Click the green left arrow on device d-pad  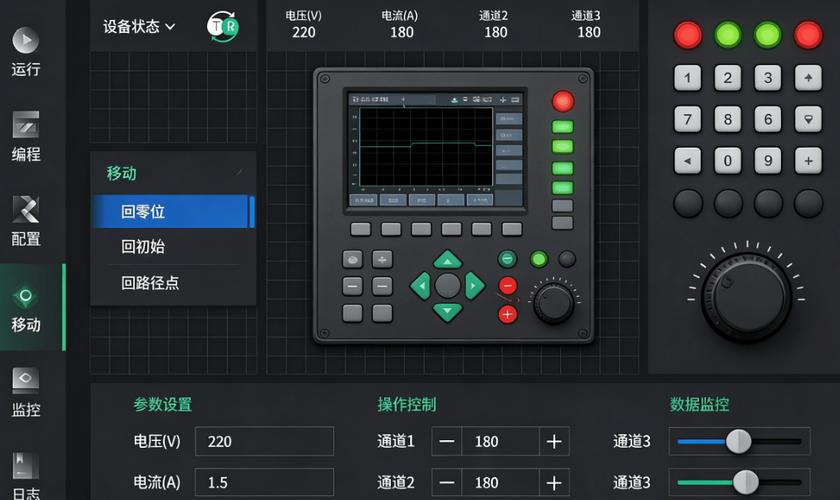421,286
